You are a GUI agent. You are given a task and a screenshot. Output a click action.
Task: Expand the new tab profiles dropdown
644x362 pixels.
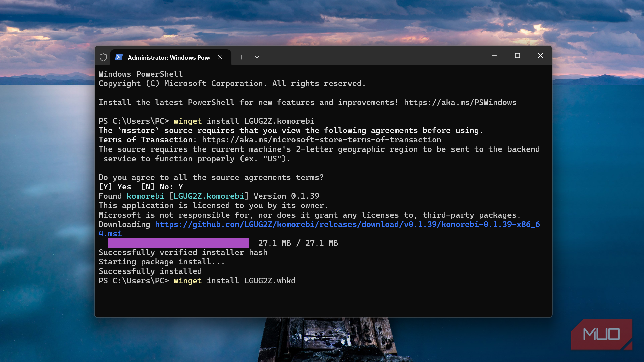pyautogui.click(x=257, y=57)
